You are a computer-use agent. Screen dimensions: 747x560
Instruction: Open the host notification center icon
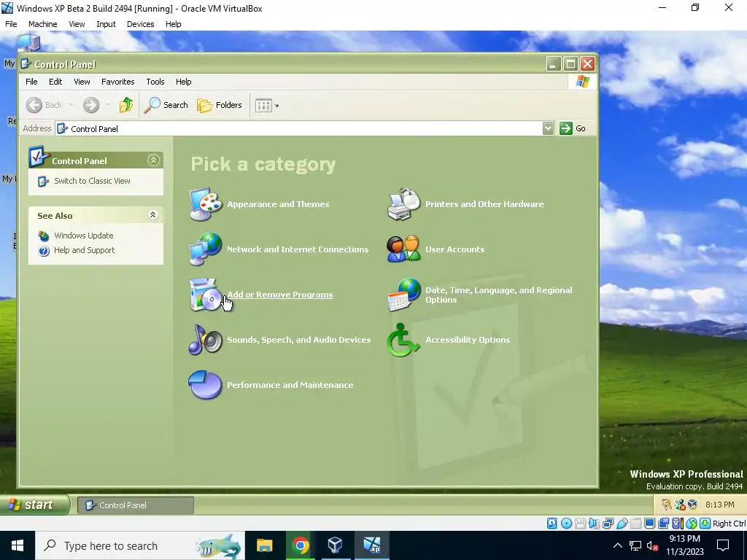(723, 545)
